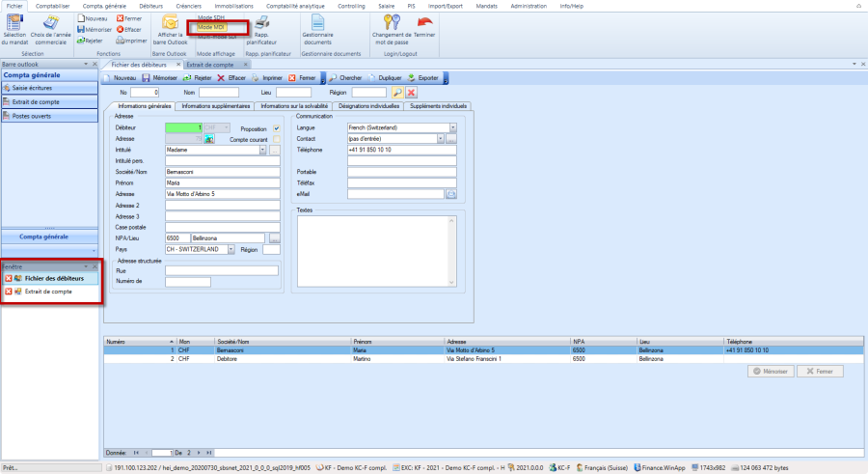Expand the Pays dropdown CH - SWITZERLAND
This screenshot has width=868, height=474.
(x=231, y=249)
